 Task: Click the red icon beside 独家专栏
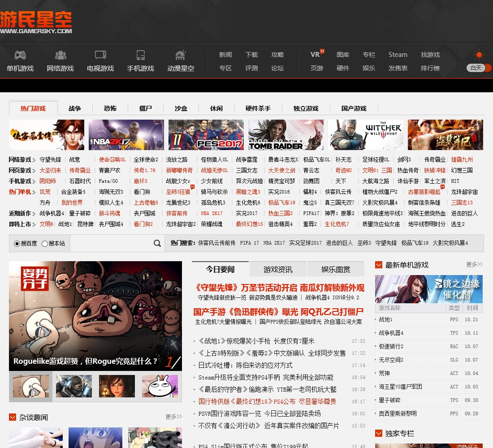(x=379, y=434)
